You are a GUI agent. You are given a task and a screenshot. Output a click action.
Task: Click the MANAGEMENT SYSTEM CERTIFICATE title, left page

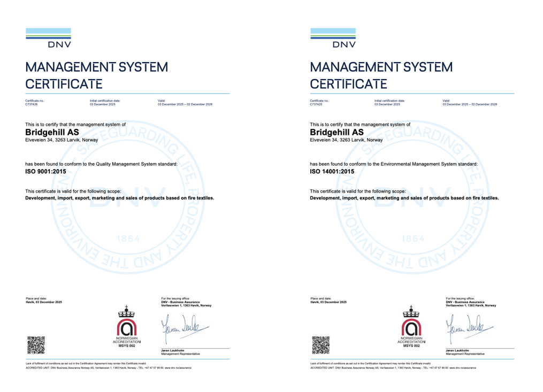coord(96,75)
